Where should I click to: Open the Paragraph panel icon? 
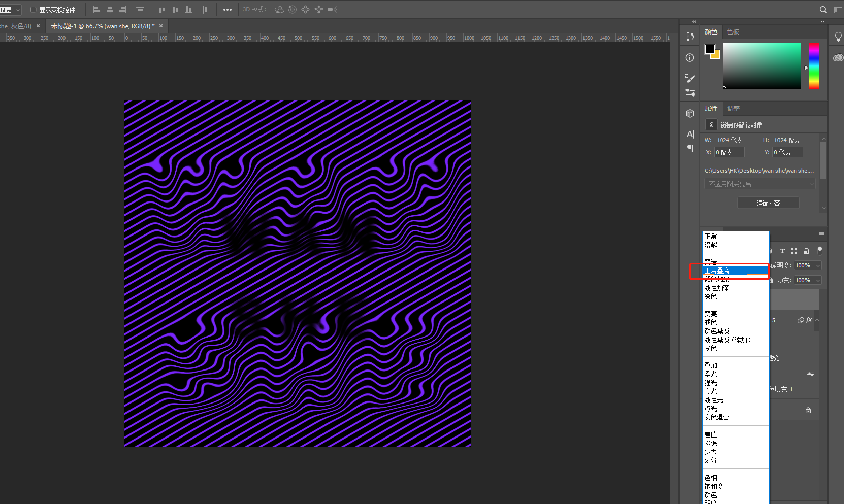pos(690,148)
